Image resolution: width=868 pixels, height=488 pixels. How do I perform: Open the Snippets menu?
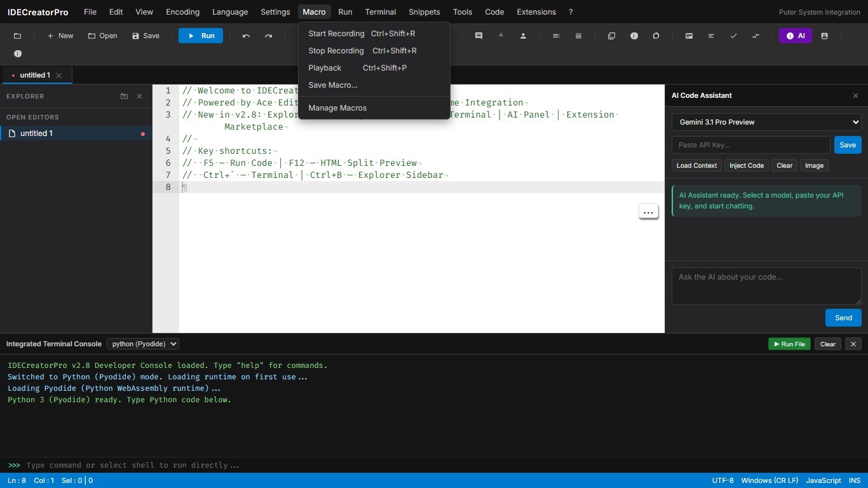[x=424, y=12]
